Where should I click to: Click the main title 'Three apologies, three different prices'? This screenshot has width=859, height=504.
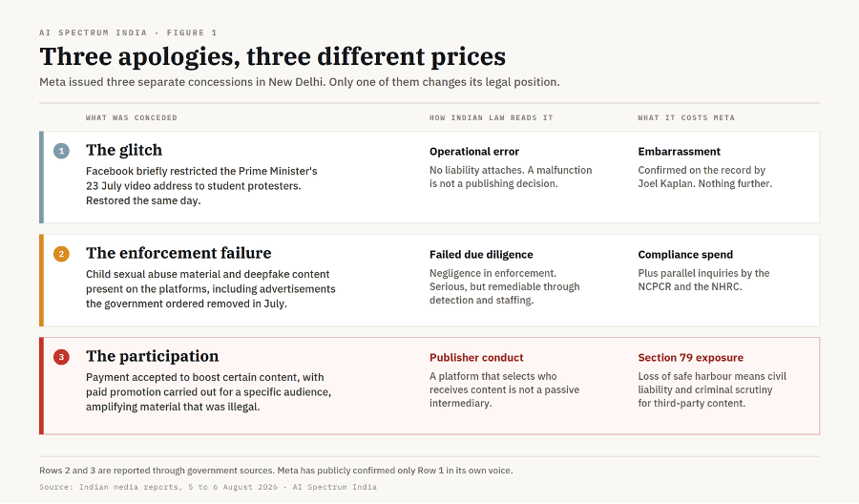click(272, 56)
